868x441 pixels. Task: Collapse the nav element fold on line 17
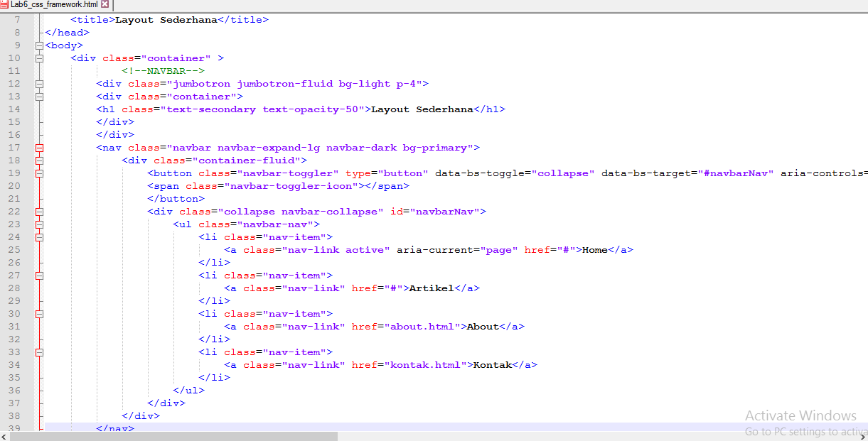[x=39, y=147]
